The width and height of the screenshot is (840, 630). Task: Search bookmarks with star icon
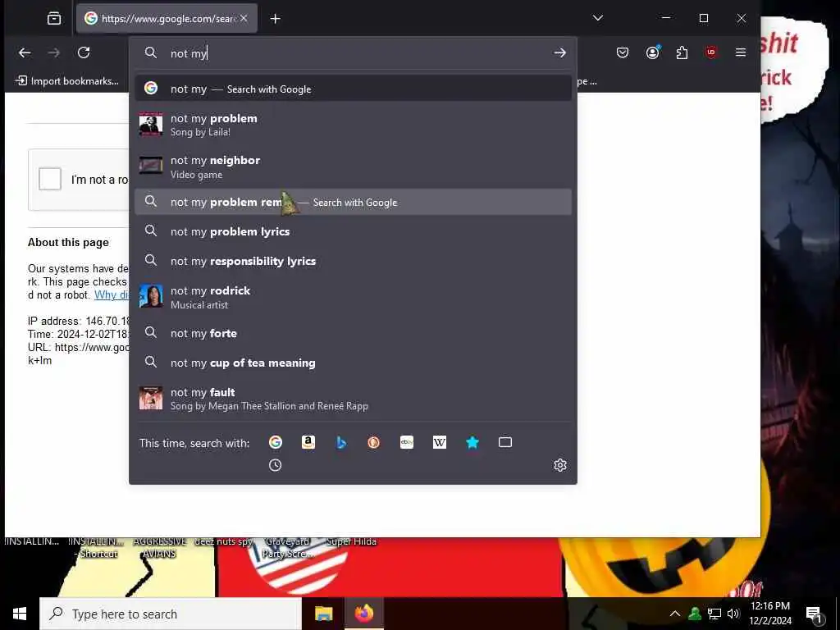point(472,442)
